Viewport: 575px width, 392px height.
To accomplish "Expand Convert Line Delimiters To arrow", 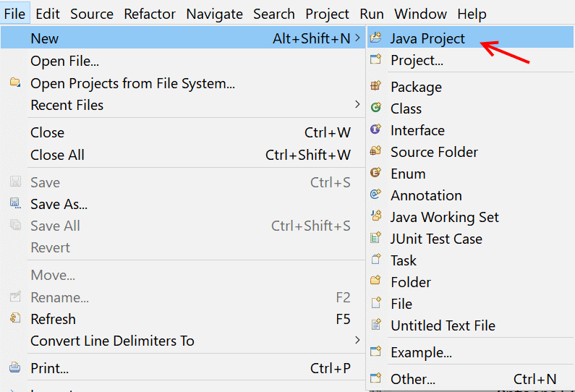I will tap(357, 341).
